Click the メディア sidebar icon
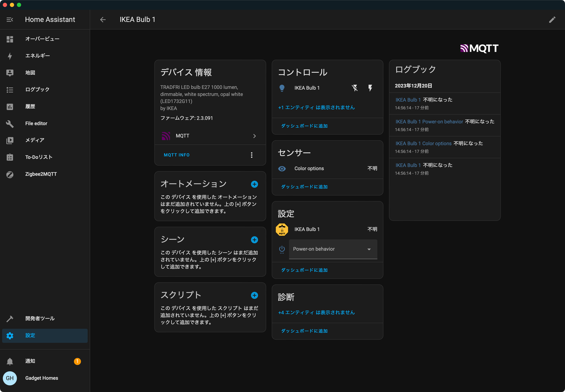 tap(10, 140)
